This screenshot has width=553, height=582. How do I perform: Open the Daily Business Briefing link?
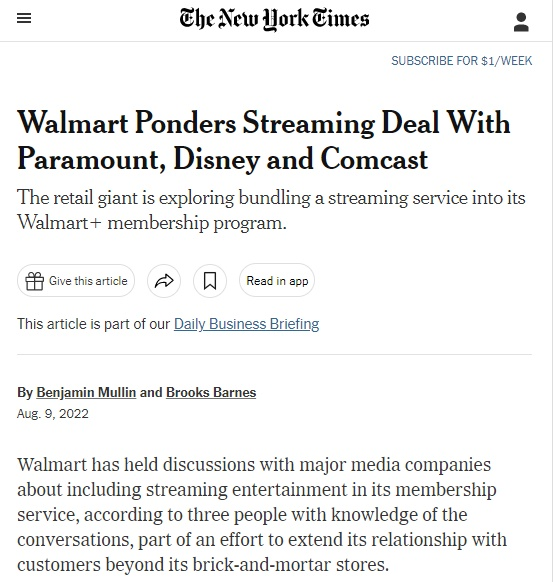246,324
